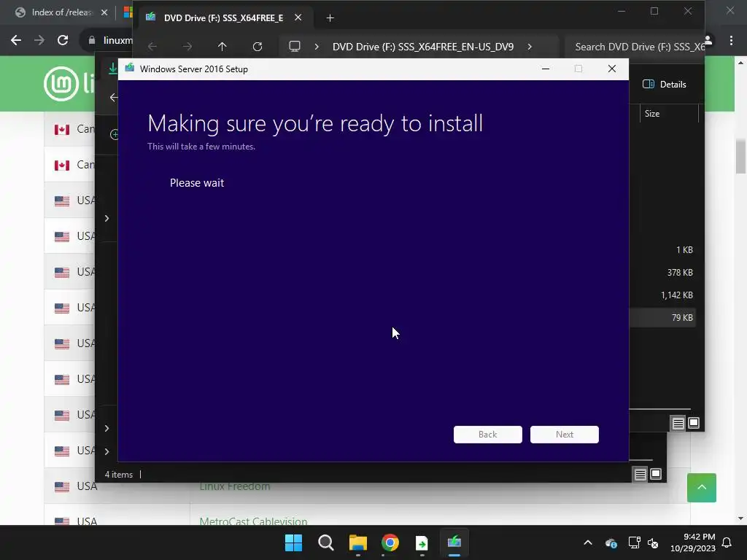The height and width of the screenshot is (560, 747).
Task: Expand the upper navigation pane tree node
Action: point(107,218)
